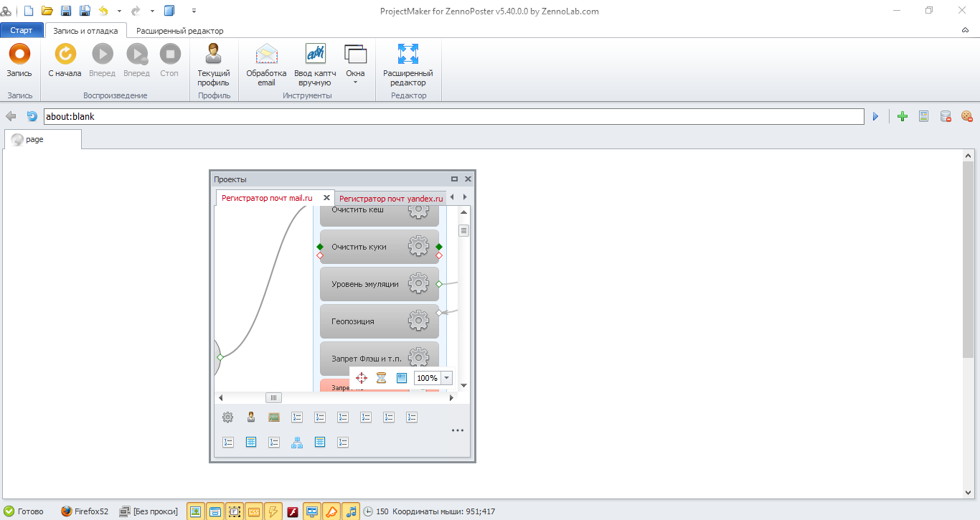Open Обработка email tool
Viewport: 980px width, 520px height.
(x=266, y=65)
